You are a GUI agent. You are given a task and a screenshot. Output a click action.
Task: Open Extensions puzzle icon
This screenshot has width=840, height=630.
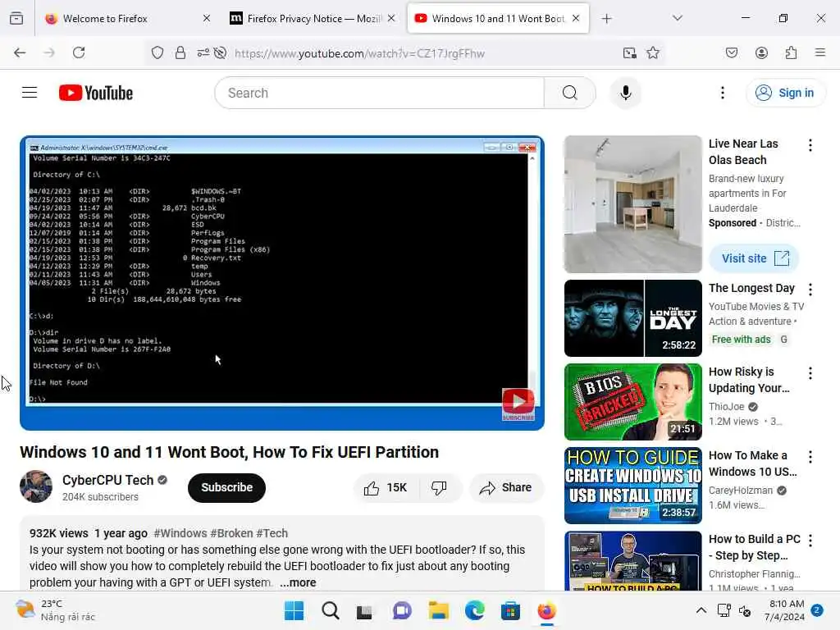[x=791, y=52]
